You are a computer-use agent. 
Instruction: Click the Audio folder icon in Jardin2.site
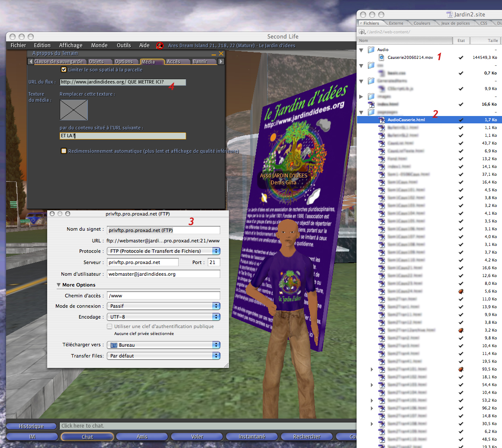[371, 50]
